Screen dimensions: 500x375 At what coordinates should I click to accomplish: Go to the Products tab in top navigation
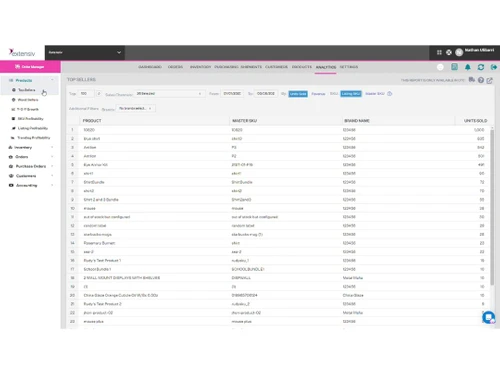click(x=302, y=67)
